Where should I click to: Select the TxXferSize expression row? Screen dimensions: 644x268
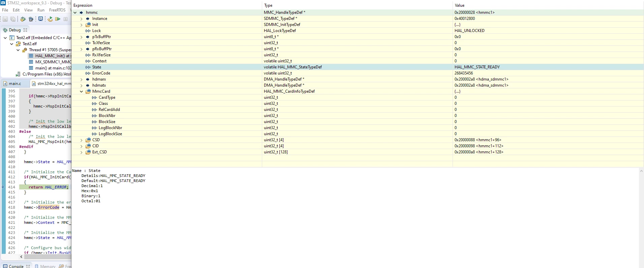(358, 43)
